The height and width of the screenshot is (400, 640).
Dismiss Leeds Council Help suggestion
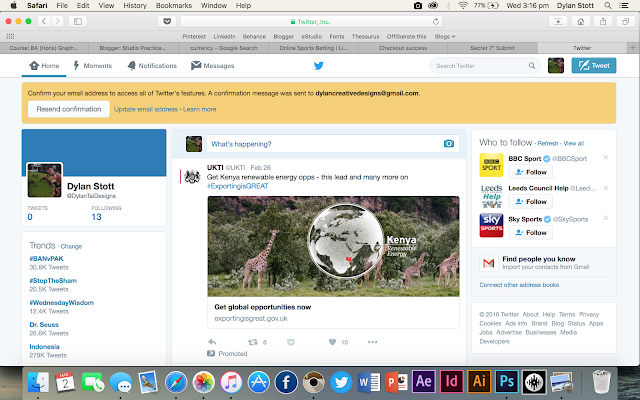606,188
